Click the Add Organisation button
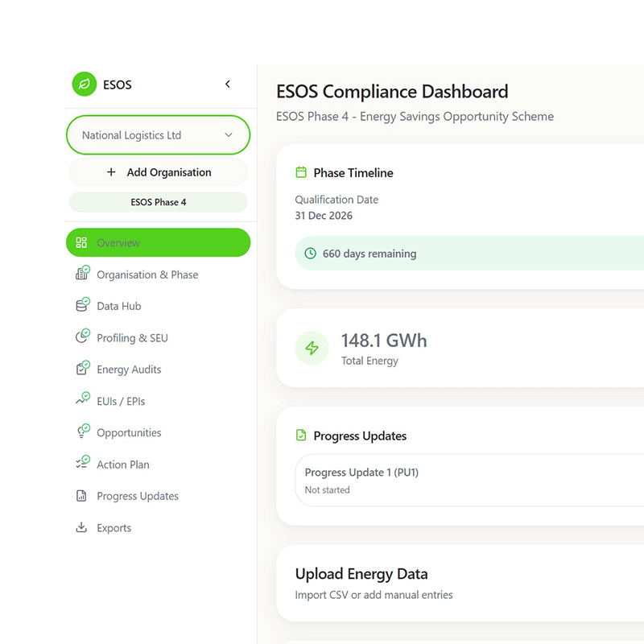 [x=158, y=172]
